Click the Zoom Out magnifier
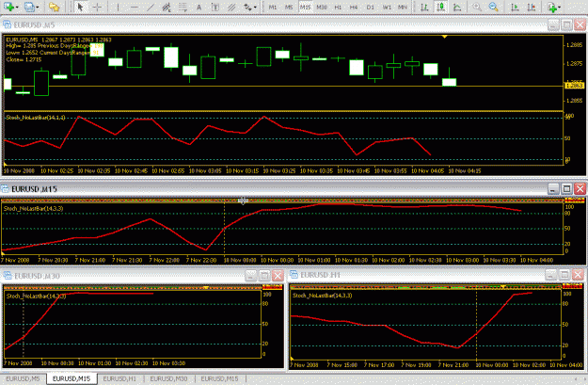Screen dimensions: 588x385 pos(494,7)
